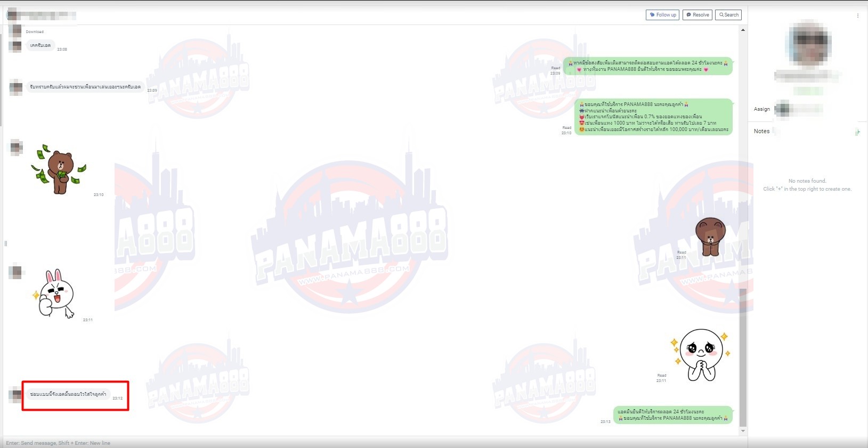
Task: Click green reply starting 'หากมีข้อสงสัยเพิ่มเติม'
Action: pyautogui.click(x=648, y=66)
